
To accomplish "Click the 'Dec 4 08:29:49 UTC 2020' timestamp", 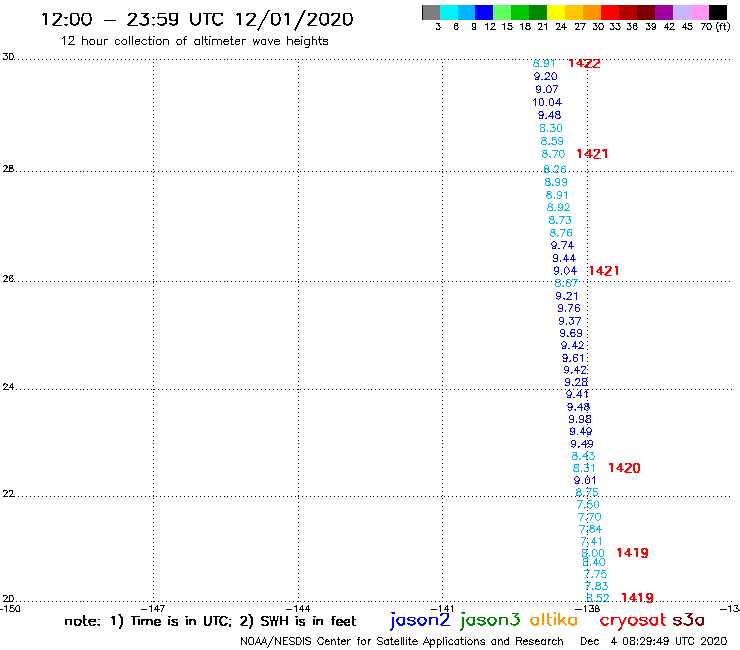I will [654, 642].
